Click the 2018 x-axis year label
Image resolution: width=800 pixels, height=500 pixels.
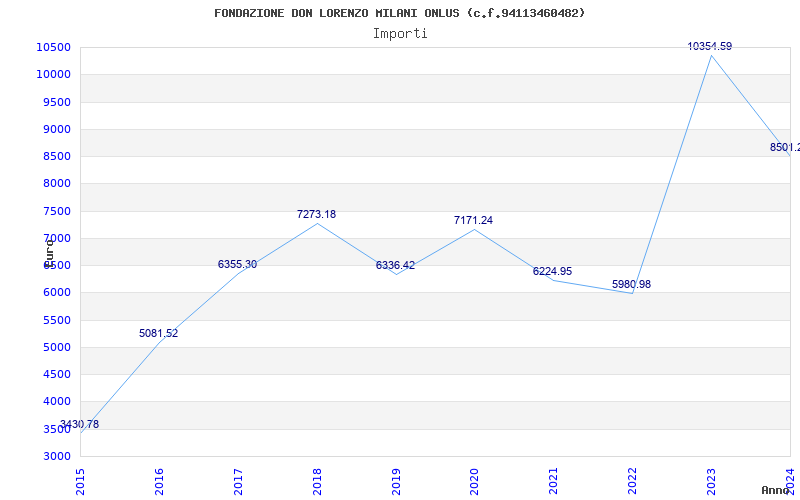click(317, 481)
